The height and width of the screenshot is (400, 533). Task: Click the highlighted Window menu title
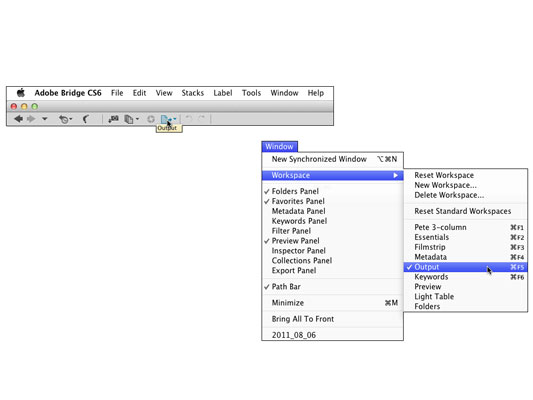click(279, 146)
